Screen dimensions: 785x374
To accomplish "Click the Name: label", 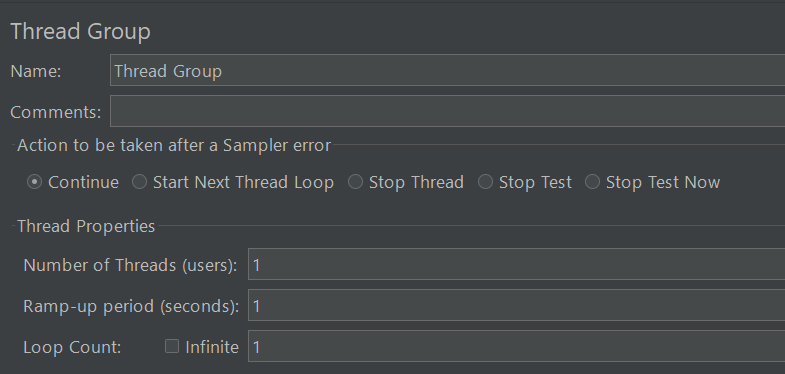I will [36, 71].
